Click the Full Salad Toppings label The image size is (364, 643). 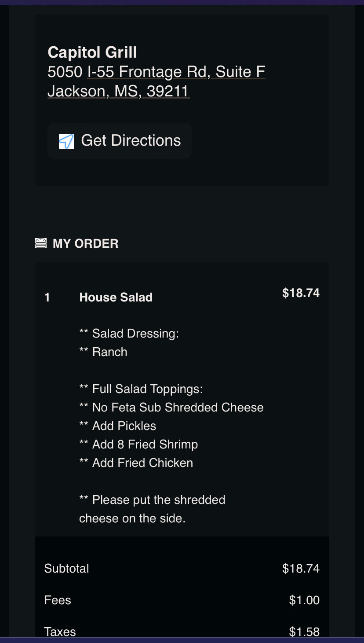141,389
